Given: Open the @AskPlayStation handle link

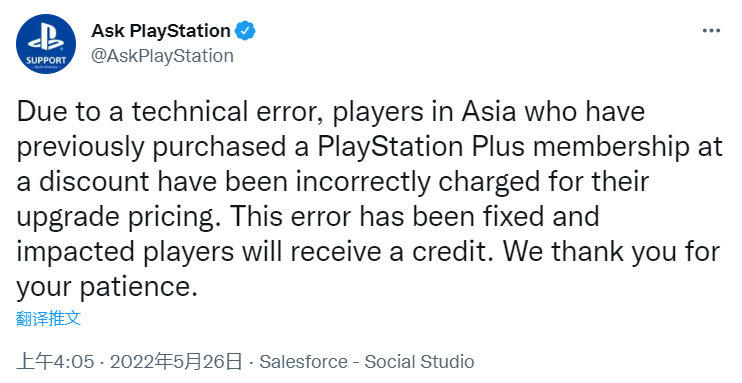Looking at the screenshot, I should point(162,56).
